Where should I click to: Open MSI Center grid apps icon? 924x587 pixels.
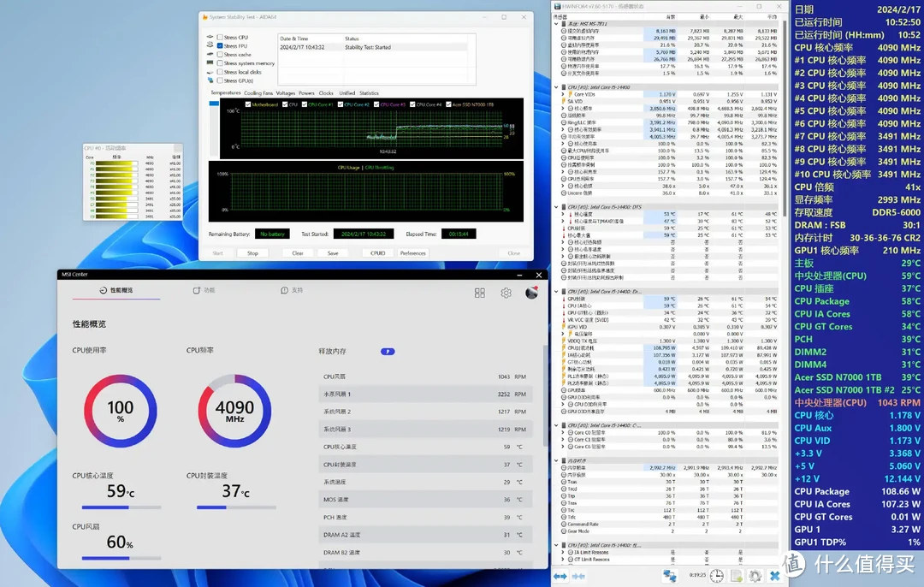tap(480, 293)
